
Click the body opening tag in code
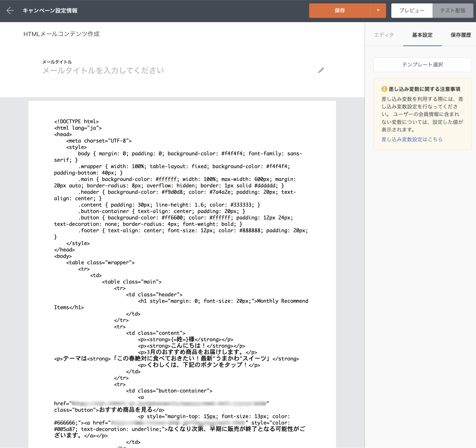(63, 256)
